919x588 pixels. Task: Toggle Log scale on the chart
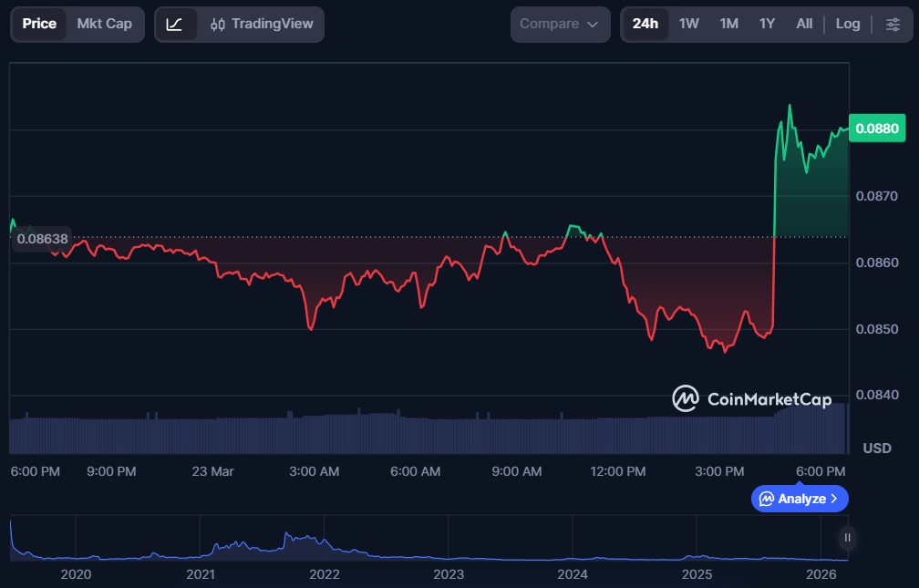(x=848, y=25)
